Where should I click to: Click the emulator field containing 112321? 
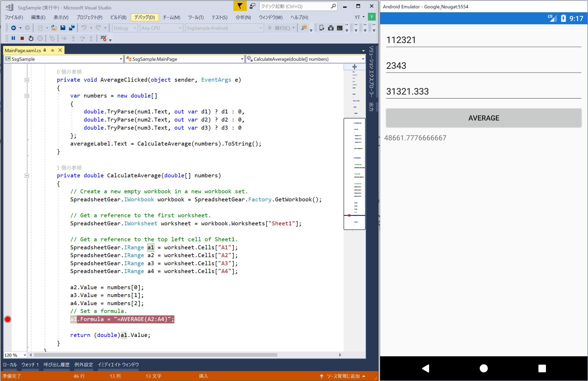pos(484,40)
